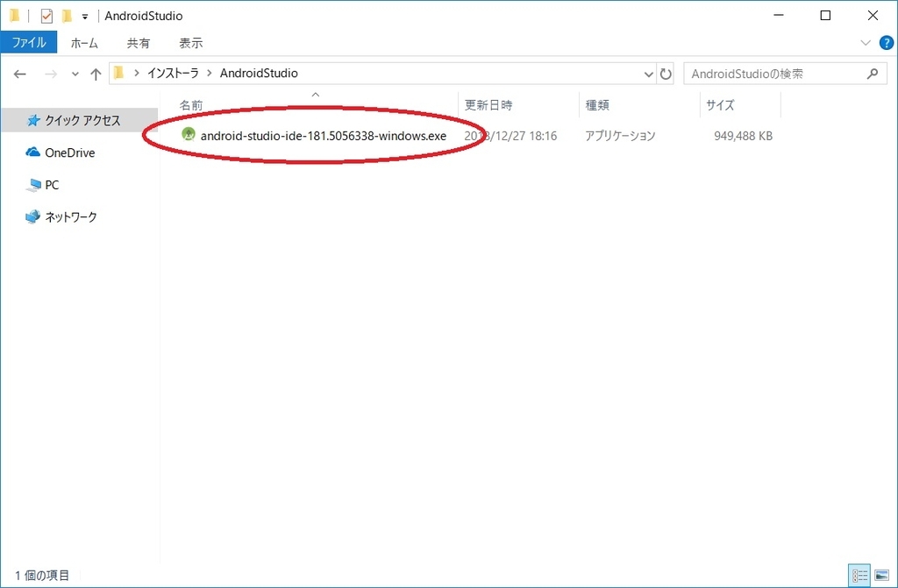Click the folder icon in the address bar
898x588 pixels.
119,73
